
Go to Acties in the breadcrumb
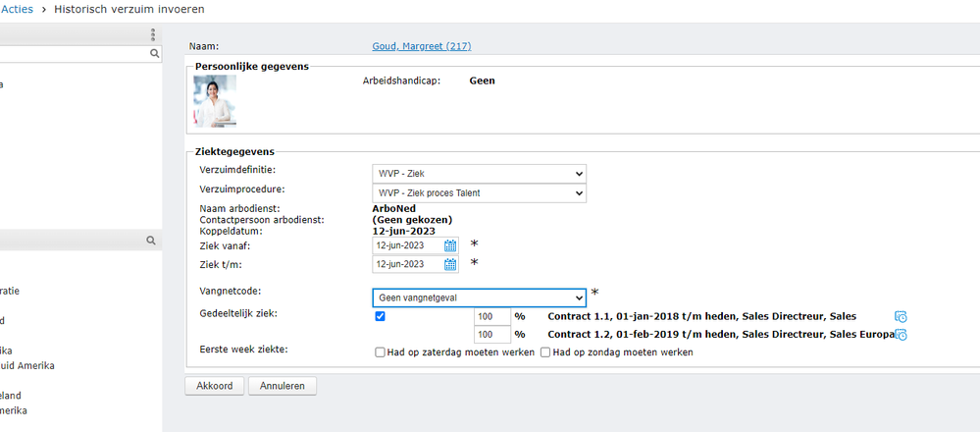click(17, 9)
